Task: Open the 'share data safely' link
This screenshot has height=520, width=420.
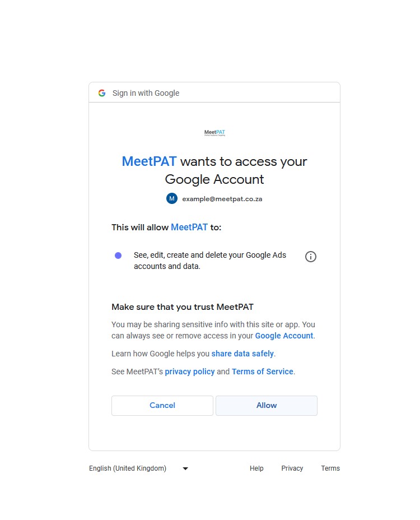Action: (242, 354)
